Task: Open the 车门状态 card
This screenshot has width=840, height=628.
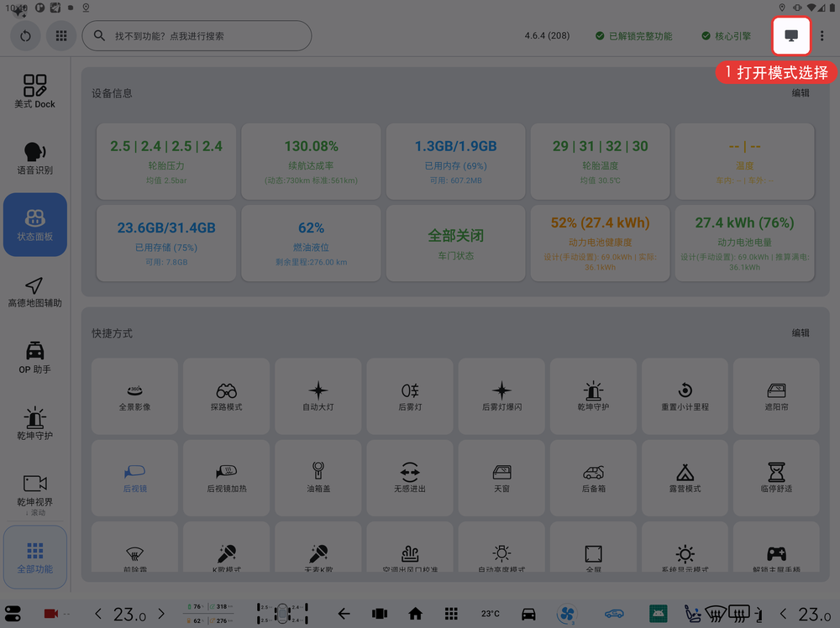Action: tap(456, 243)
